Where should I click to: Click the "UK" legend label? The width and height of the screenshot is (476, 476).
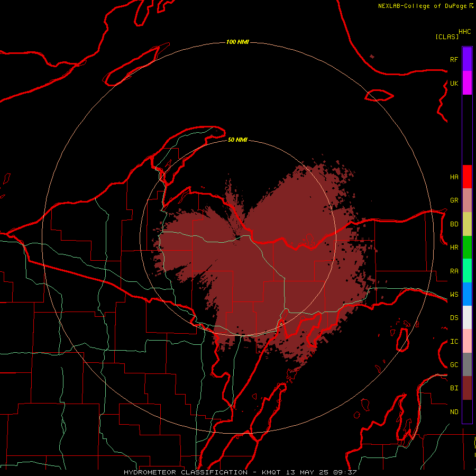point(454,83)
